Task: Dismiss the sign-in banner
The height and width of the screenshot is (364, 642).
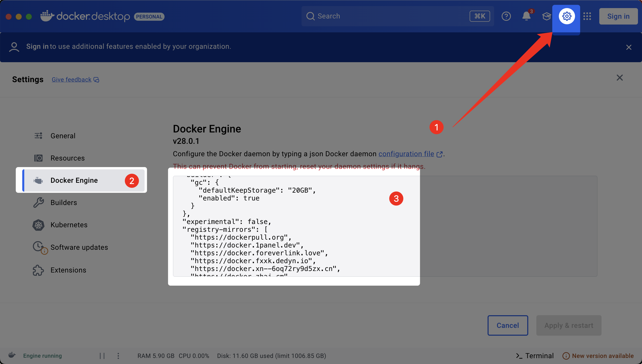Action: click(x=629, y=47)
